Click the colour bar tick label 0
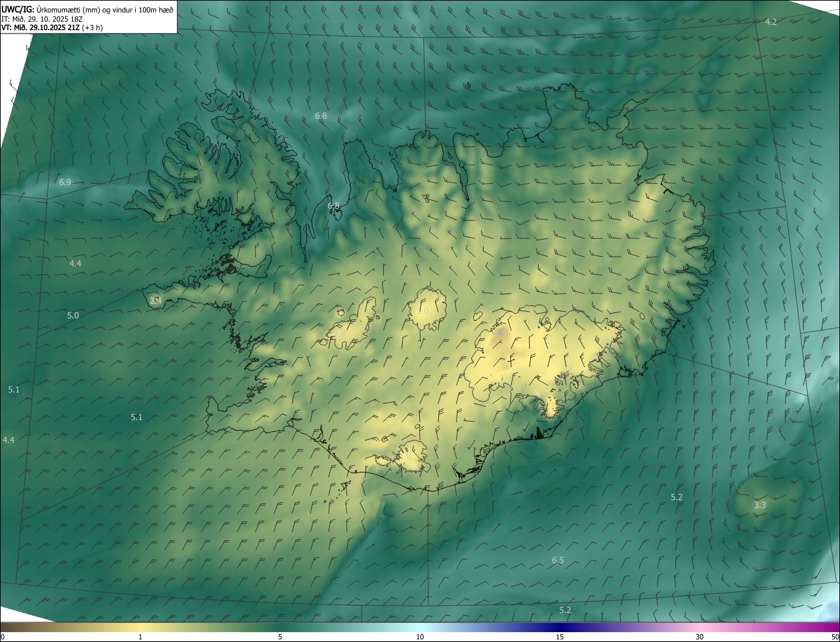 tap(2, 637)
